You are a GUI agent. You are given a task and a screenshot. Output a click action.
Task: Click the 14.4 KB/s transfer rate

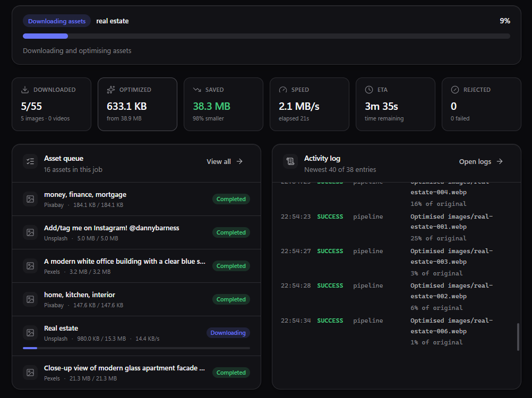tap(147, 339)
